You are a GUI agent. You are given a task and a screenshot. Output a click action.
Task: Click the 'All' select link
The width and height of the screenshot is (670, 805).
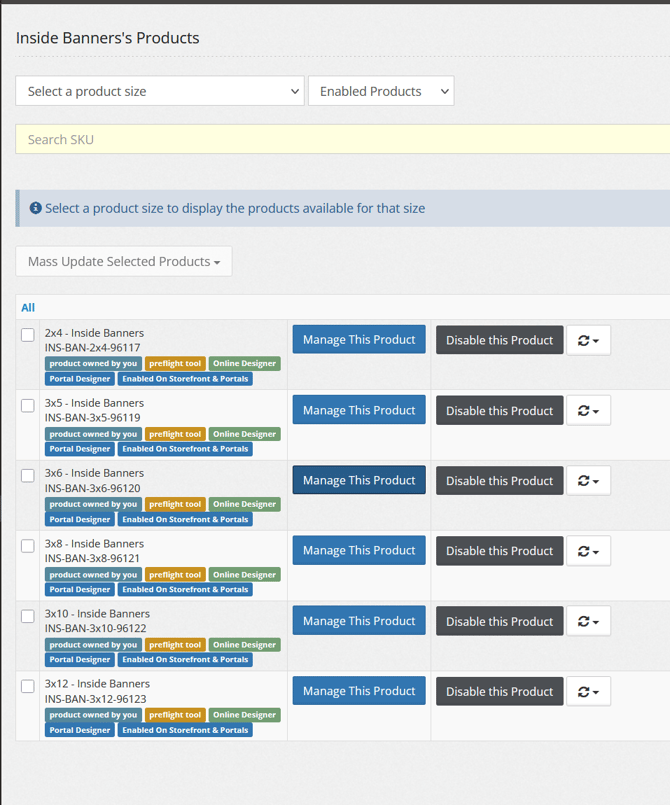click(28, 308)
